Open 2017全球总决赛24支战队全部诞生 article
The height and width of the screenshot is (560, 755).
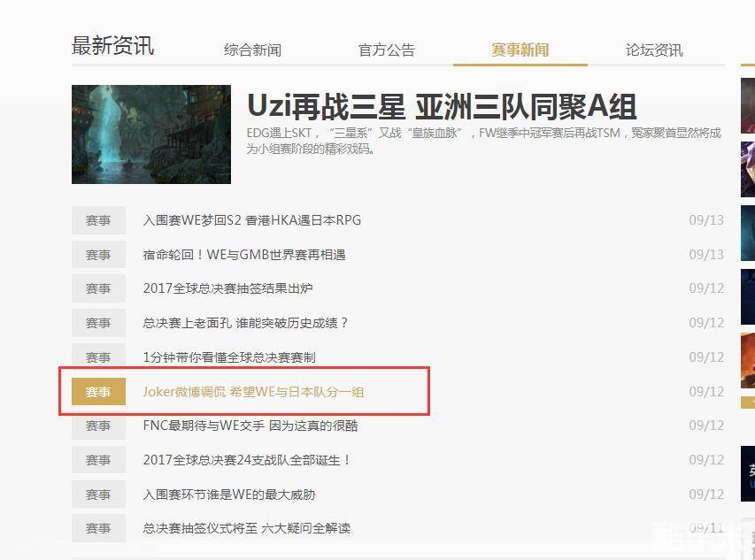247,460
